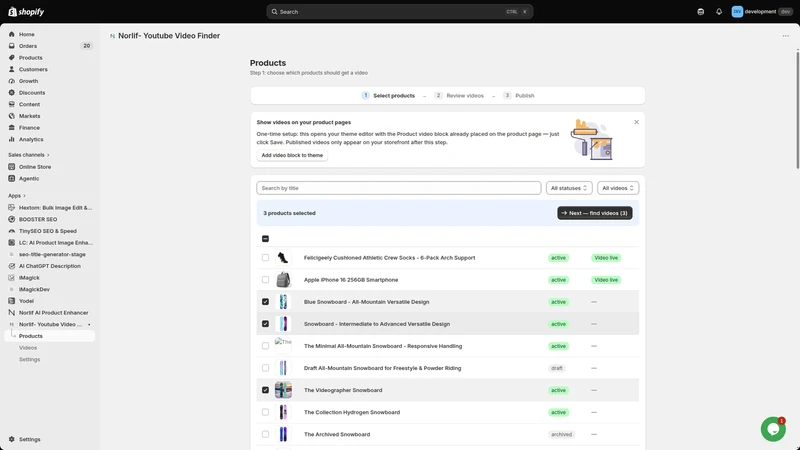The height and width of the screenshot is (450, 800).
Task: Click the Growth icon in sidebar
Action: pos(12,81)
